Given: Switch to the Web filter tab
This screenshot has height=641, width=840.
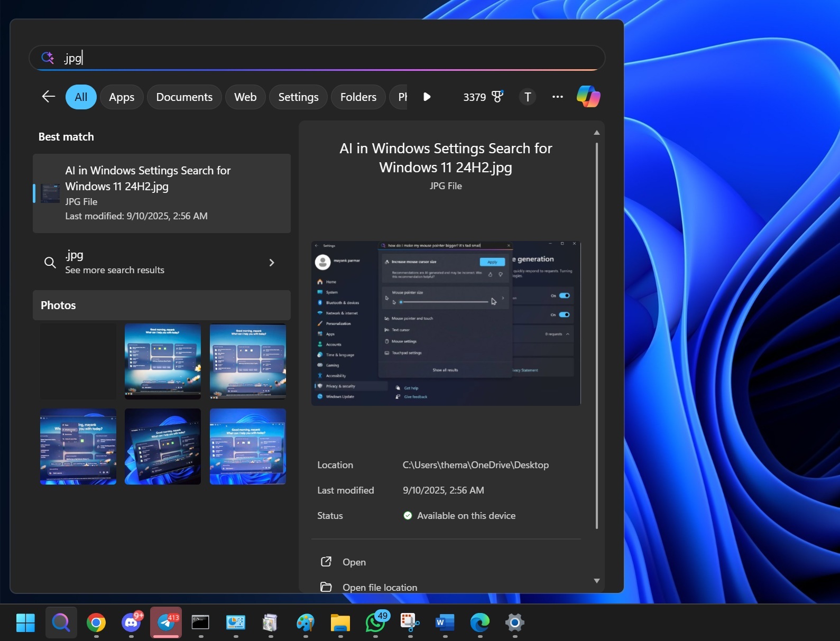Looking at the screenshot, I should (245, 97).
